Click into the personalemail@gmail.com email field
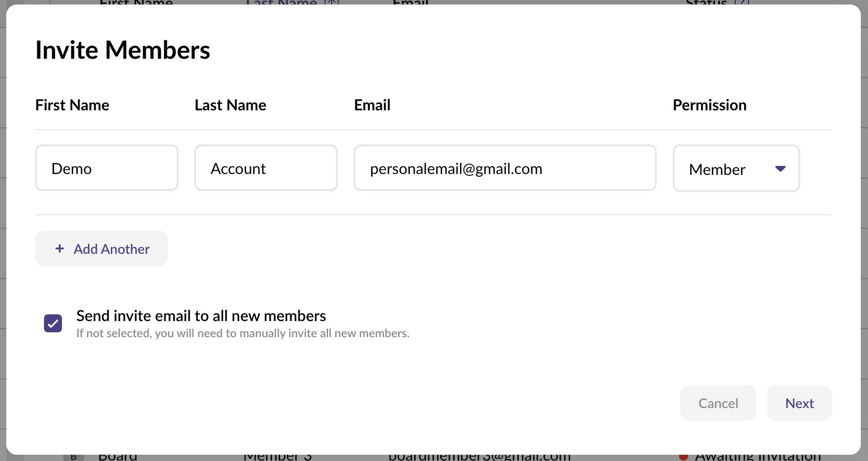 [x=505, y=168]
